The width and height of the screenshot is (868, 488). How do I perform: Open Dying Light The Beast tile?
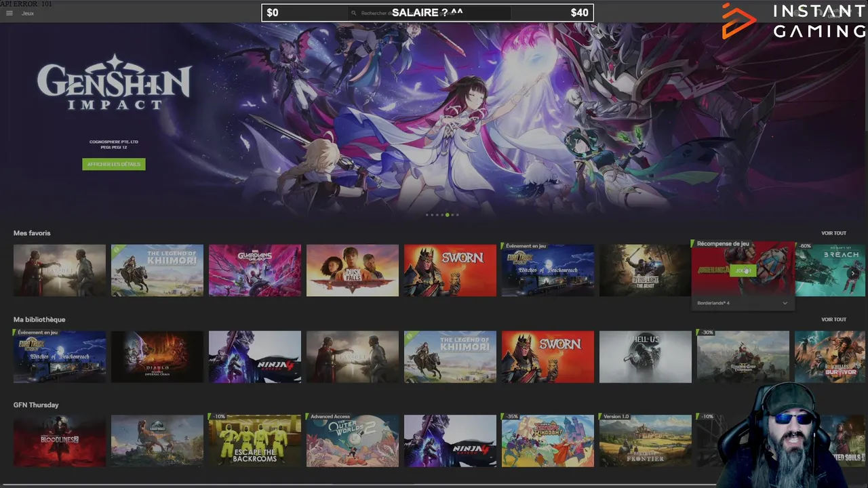tap(646, 270)
